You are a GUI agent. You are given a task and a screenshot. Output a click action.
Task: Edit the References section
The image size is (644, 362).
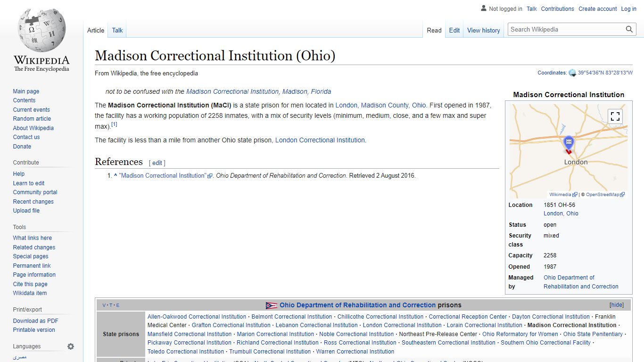tap(157, 163)
